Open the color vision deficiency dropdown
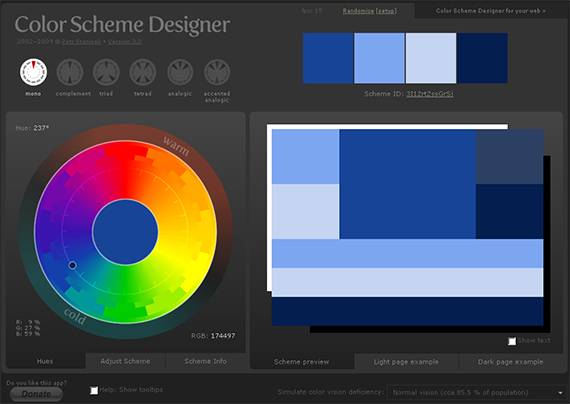 click(478, 393)
